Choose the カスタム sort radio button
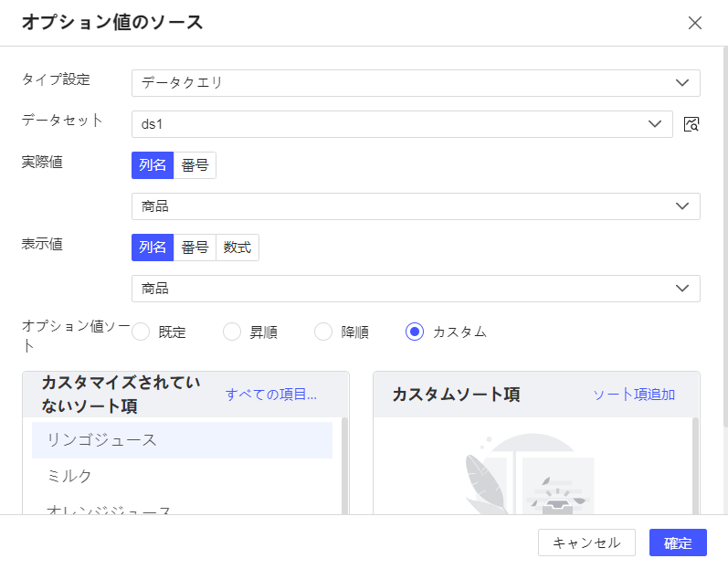 [x=414, y=332]
